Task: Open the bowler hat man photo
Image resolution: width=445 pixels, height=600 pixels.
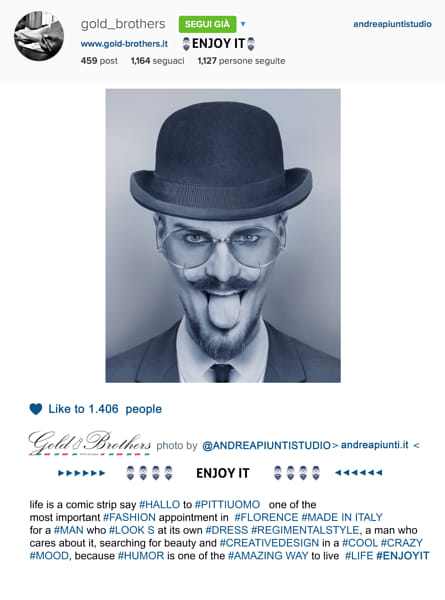Action: [223, 236]
